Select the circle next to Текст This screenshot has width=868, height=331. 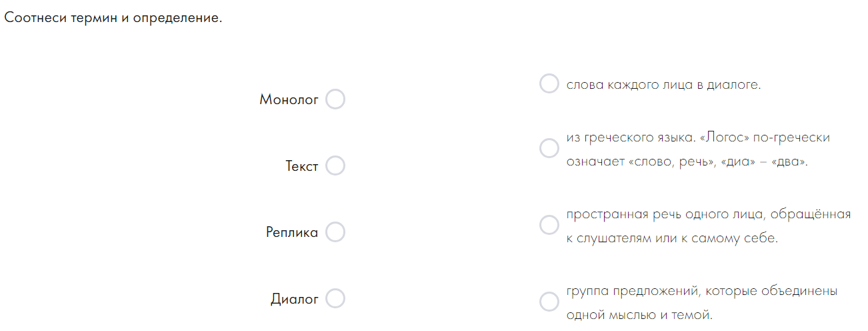(x=335, y=165)
